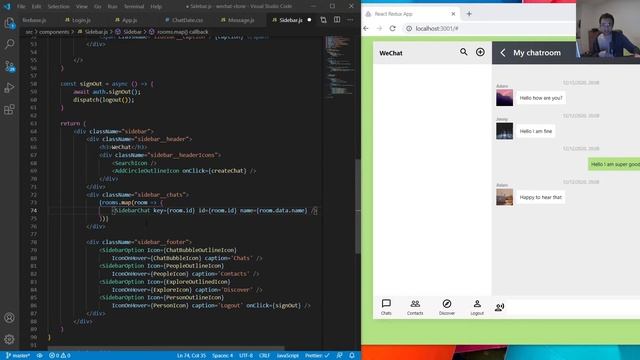Screen dimensions: 640x360
Task: Click the search icon in WeChat header
Action: point(464,52)
